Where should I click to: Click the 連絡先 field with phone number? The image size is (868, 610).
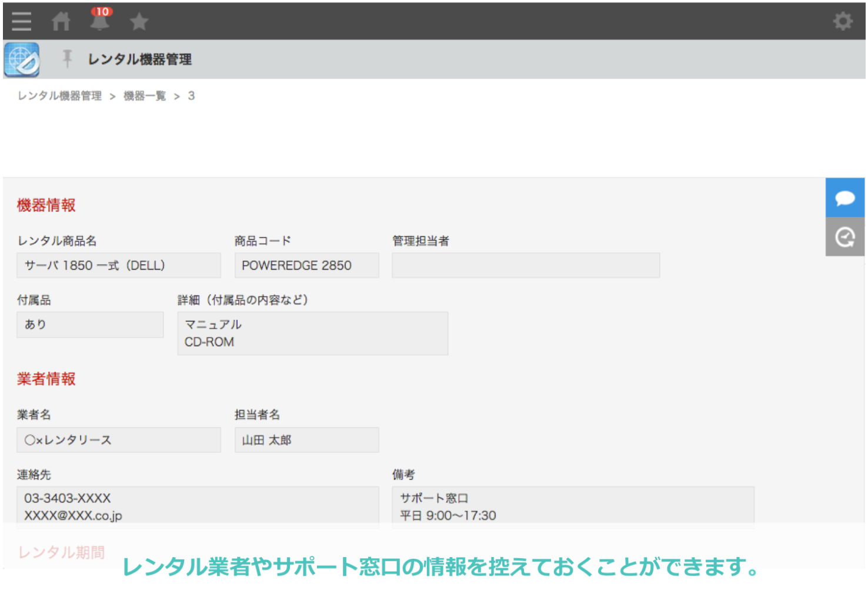point(198,507)
